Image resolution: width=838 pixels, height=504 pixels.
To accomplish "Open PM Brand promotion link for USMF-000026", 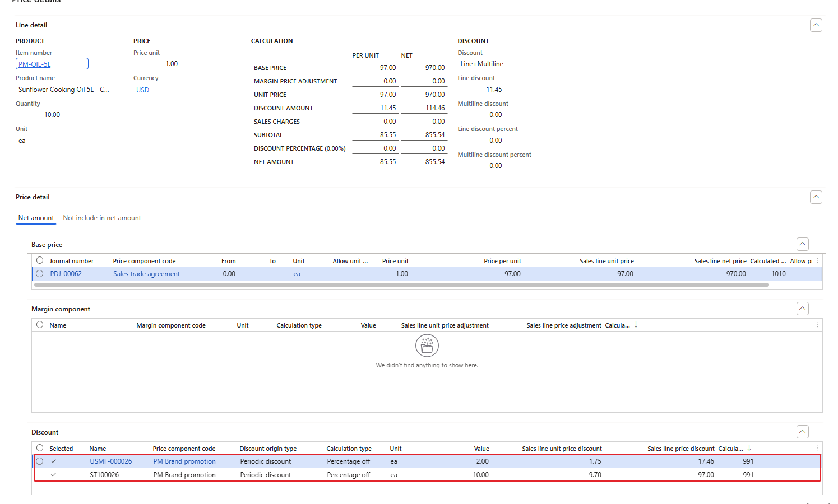I will click(x=184, y=461).
